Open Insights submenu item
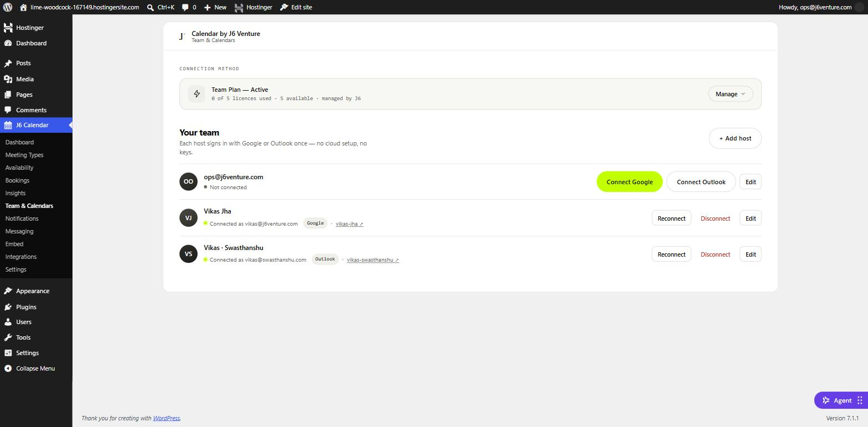Viewport: 868px width, 427px height. click(15, 193)
